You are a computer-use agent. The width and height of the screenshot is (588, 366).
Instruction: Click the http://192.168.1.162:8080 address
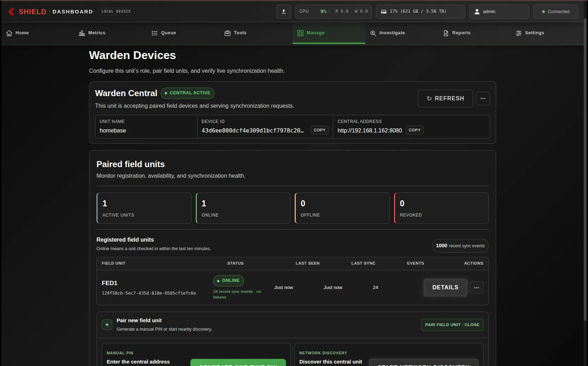tap(370, 131)
